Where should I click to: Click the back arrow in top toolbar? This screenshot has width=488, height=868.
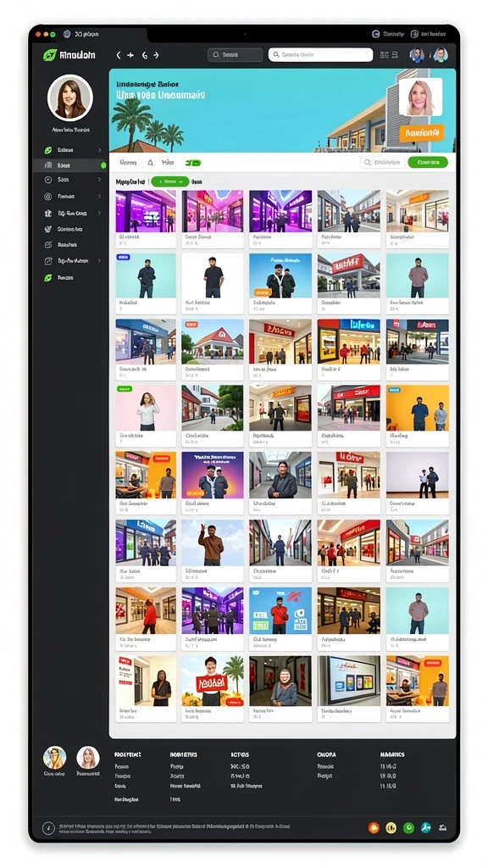[119, 55]
